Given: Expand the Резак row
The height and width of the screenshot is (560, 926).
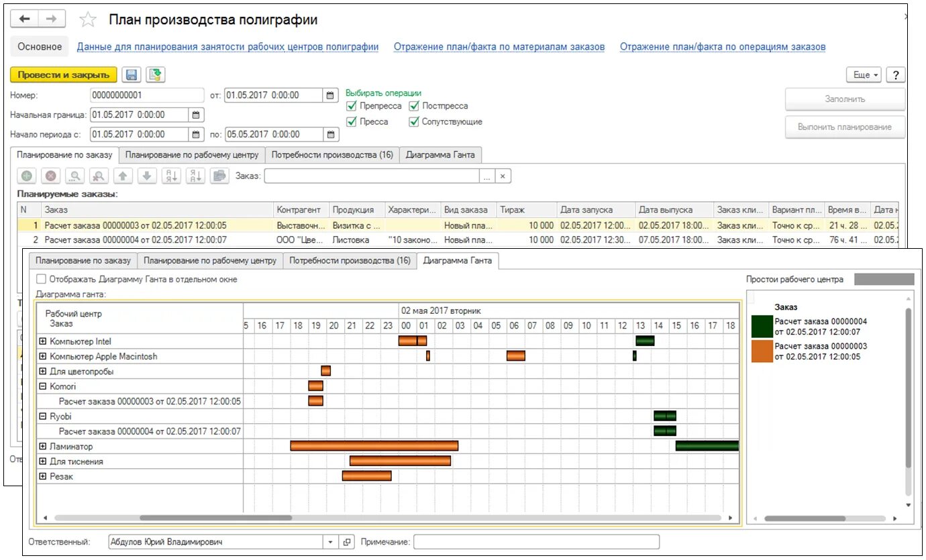Looking at the screenshot, I should coord(43,477).
